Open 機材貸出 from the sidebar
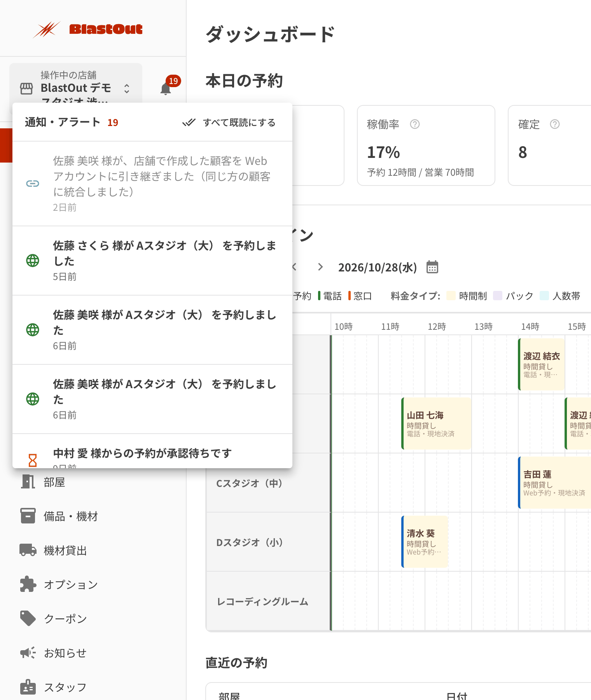 point(93,551)
